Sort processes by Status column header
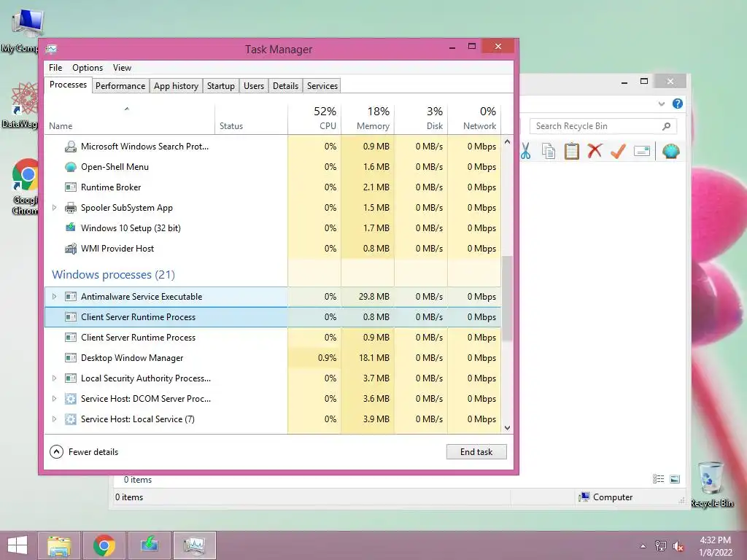747x560 pixels. point(251,118)
